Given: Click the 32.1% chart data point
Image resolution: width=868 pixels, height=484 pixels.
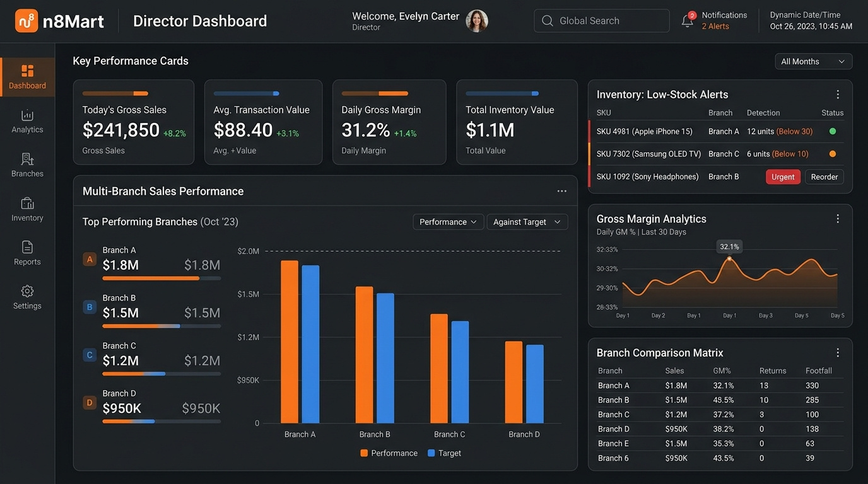Looking at the screenshot, I should pyautogui.click(x=729, y=258).
